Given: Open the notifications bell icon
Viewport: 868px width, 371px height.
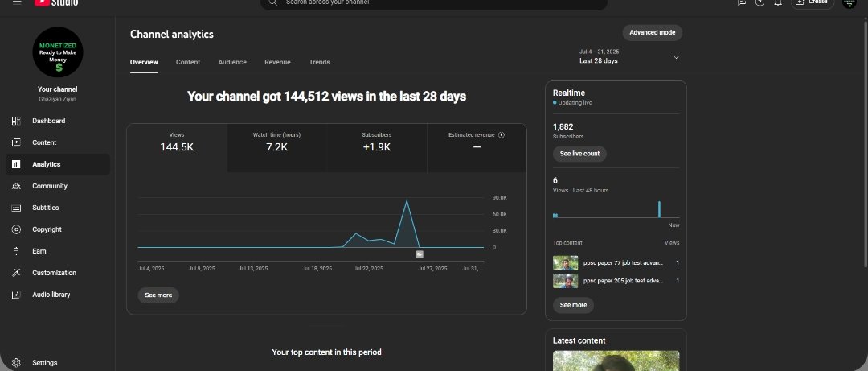Looking at the screenshot, I should (778, 2).
